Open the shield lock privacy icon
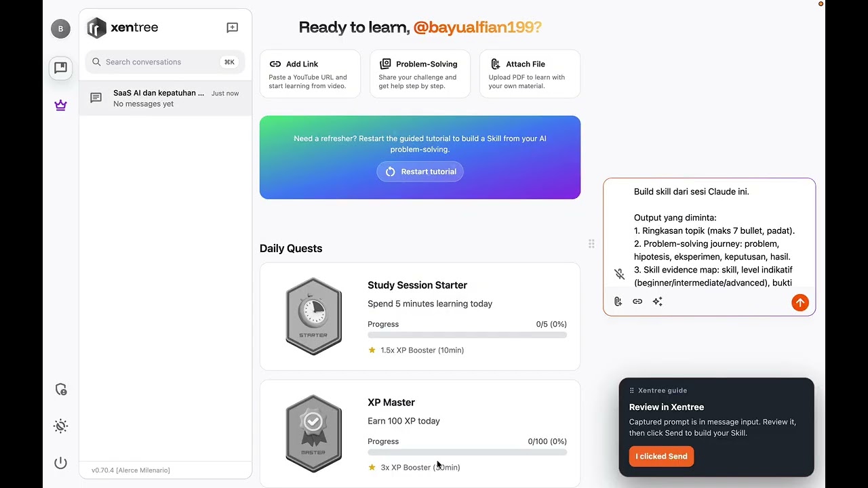Screen dimensions: 868x488 pyautogui.click(x=60, y=390)
